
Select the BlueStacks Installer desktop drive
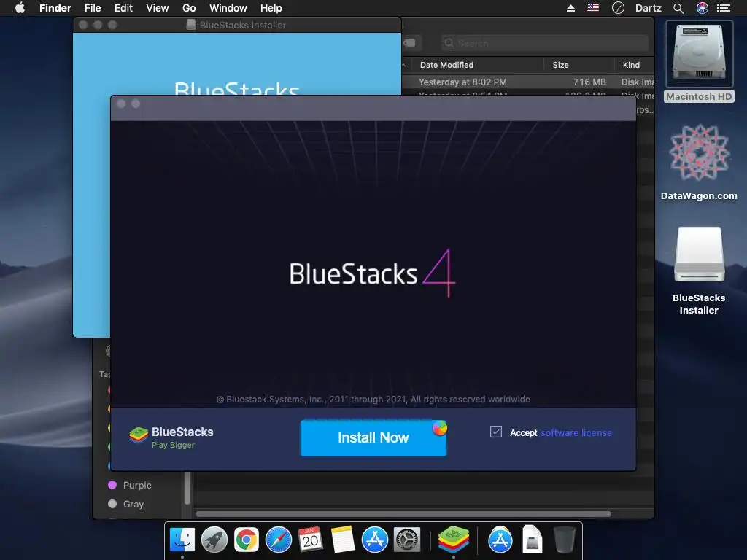click(x=699, y=271)
